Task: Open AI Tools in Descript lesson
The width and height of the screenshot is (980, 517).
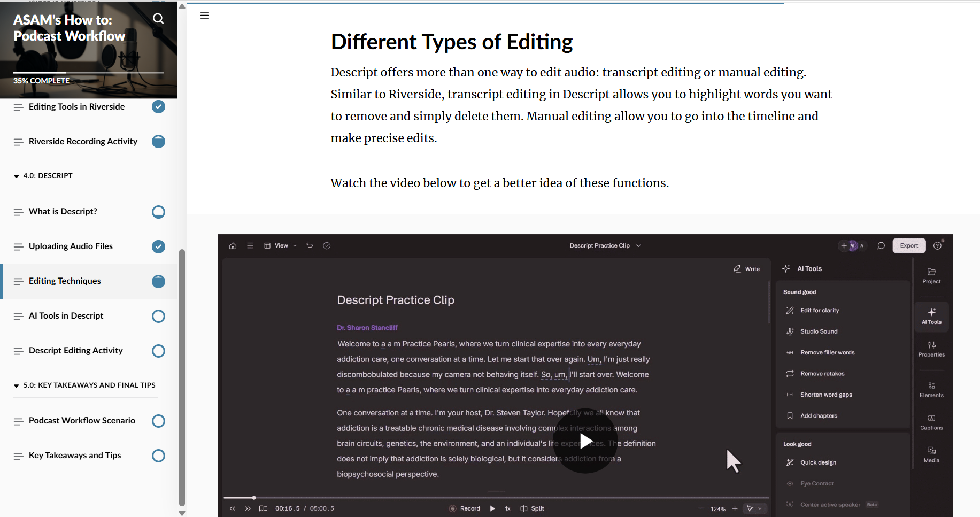Action: pos(66,316)
